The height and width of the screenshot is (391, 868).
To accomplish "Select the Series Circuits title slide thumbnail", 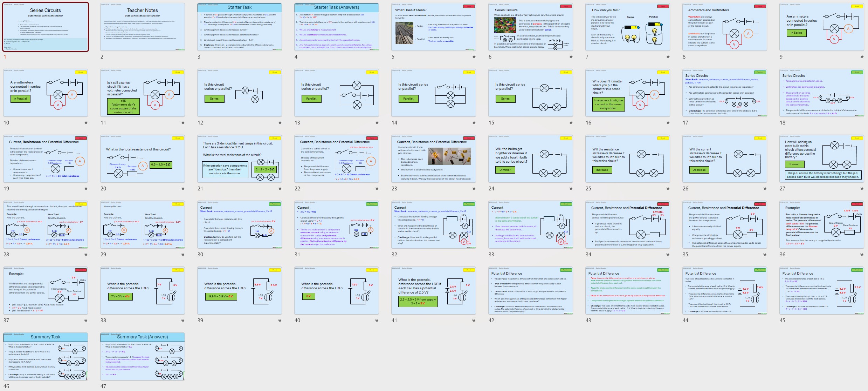I will point(46,27).
